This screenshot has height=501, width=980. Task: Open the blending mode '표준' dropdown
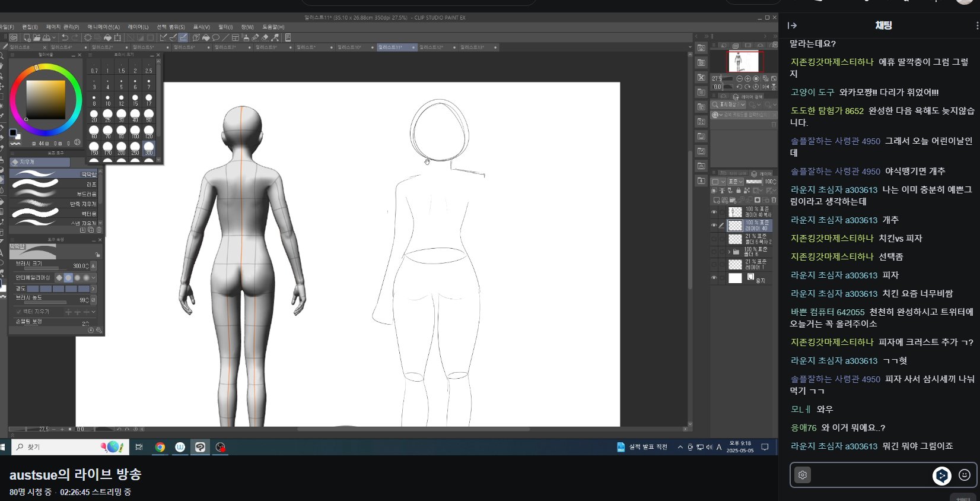pos(736,182)
